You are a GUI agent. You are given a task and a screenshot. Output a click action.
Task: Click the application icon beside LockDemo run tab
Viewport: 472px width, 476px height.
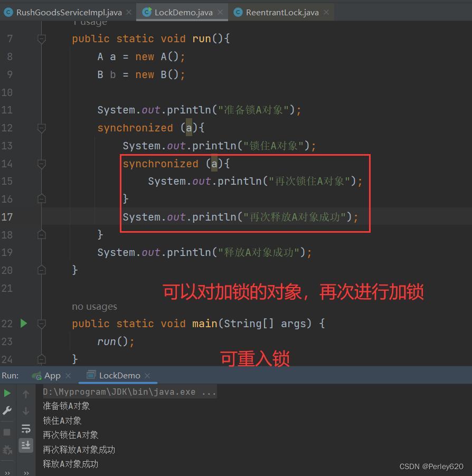pyautogui.click(x=91, y=375)
